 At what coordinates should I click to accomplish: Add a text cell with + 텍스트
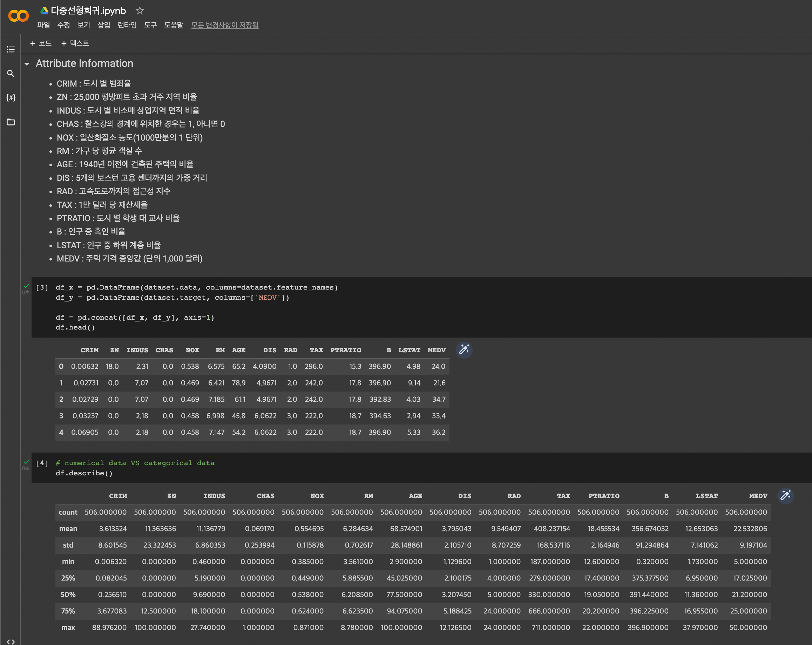point(75,43)
